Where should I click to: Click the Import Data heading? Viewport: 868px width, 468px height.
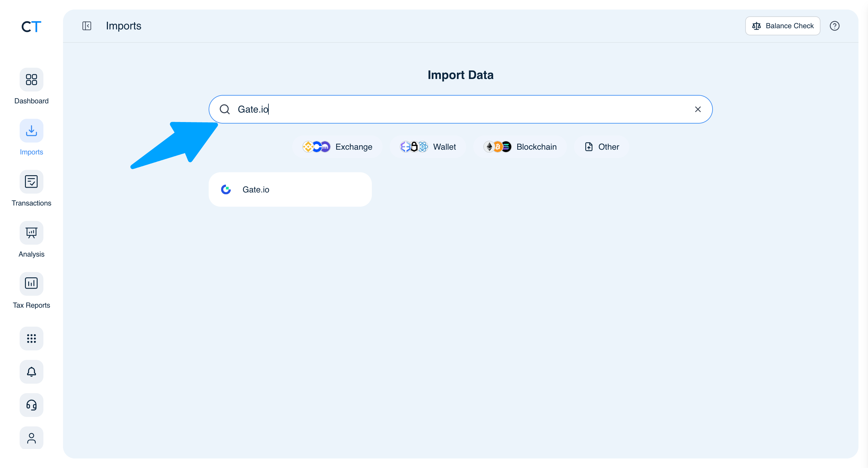coord(461,75)
